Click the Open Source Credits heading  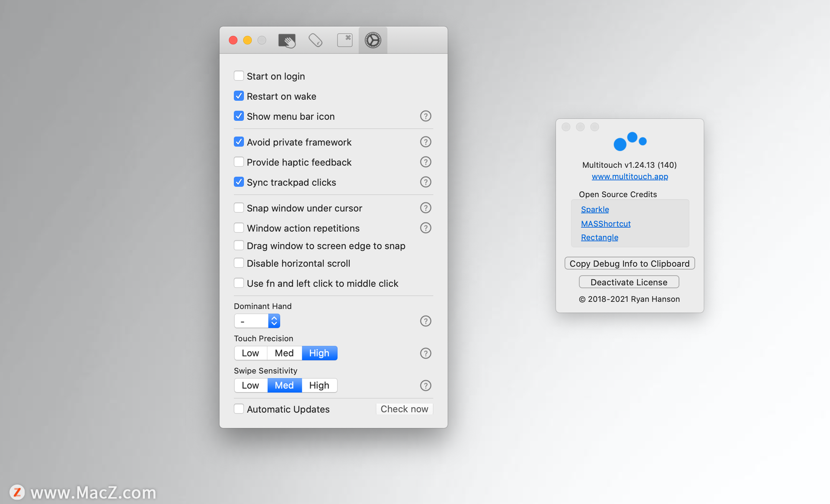pos(618,194)
